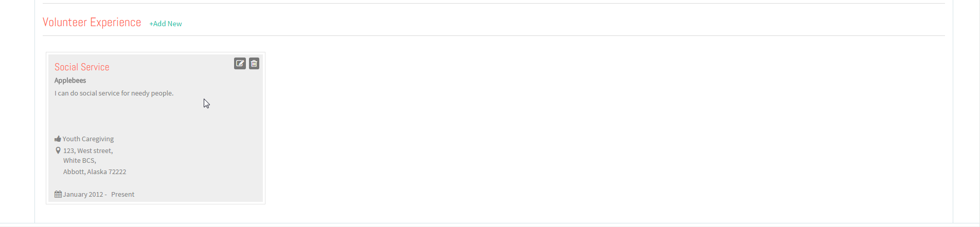The width and height of the screenshot is (980, 227).
Task: Click the Present end date text
Action: tap(122, 195)
